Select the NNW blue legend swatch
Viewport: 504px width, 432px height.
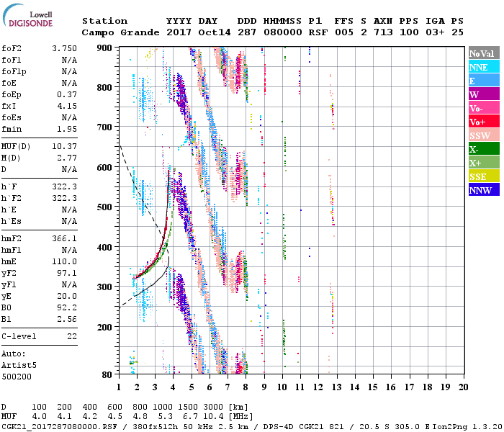pos(484,190)
